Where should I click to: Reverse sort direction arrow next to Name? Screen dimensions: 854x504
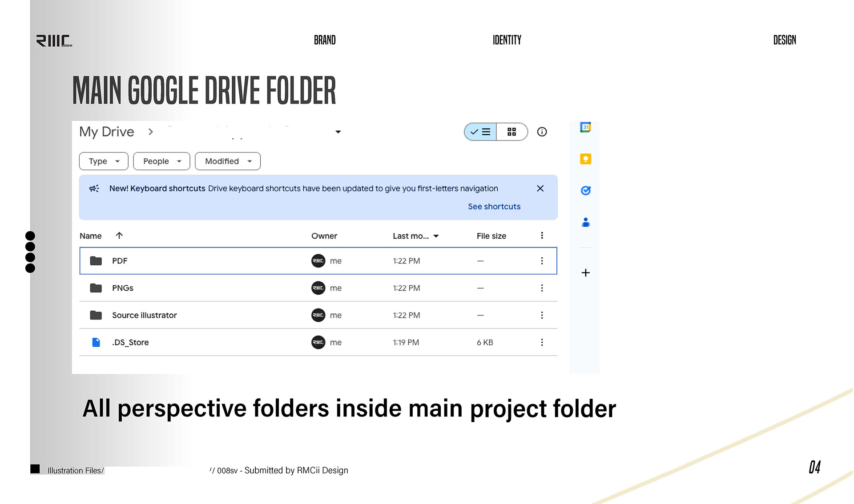pyautogui.click(x=119, y=236)
